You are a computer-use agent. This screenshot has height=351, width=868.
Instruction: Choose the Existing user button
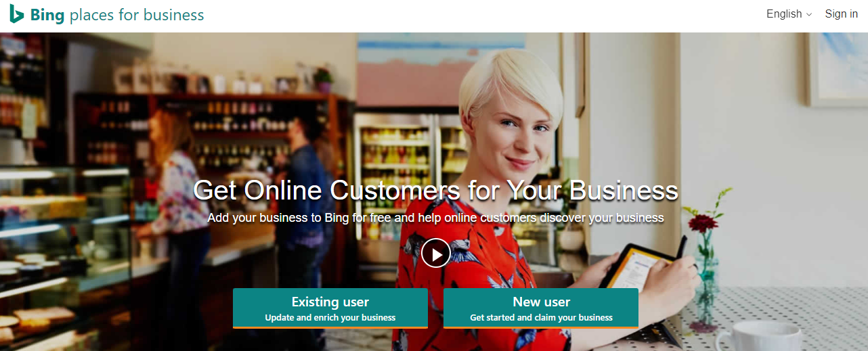click(x=330, y=308)
